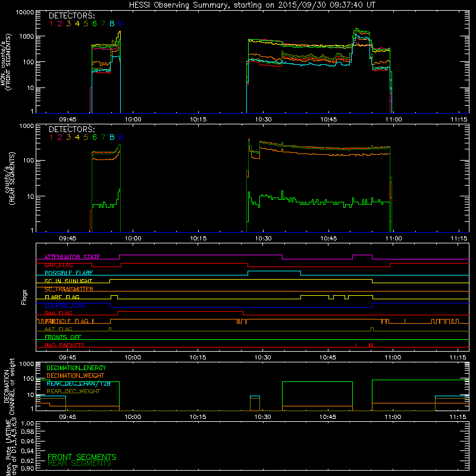Click the SC_IN_SUNLIGHT flag label
This screenshot has height=476, width=476.
68,281
